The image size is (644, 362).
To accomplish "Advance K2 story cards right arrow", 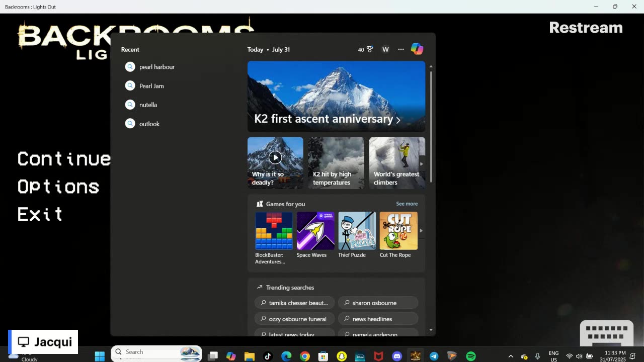I will (422, 163).
